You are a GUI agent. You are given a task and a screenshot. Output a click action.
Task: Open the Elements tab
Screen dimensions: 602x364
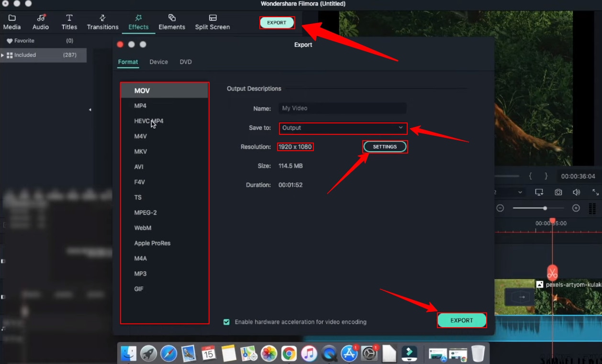[172, 22]
